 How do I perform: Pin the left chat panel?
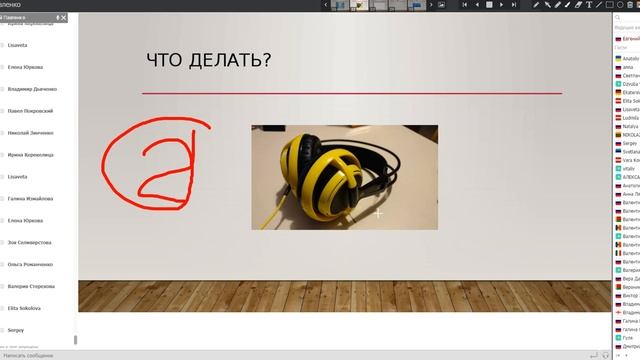pyautogui.click(x=58, y=18)
